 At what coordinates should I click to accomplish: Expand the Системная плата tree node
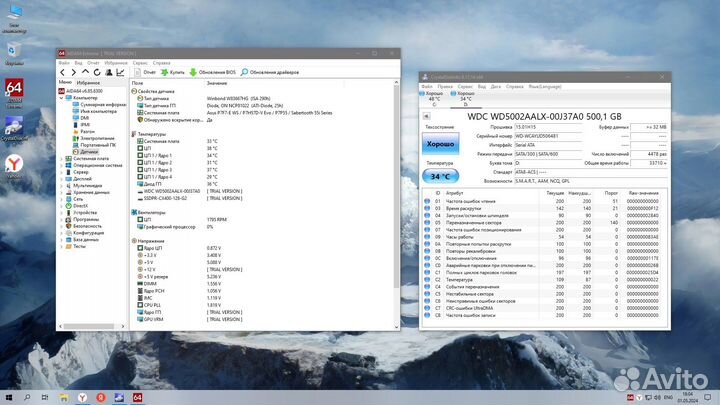(x=62, y=158)
